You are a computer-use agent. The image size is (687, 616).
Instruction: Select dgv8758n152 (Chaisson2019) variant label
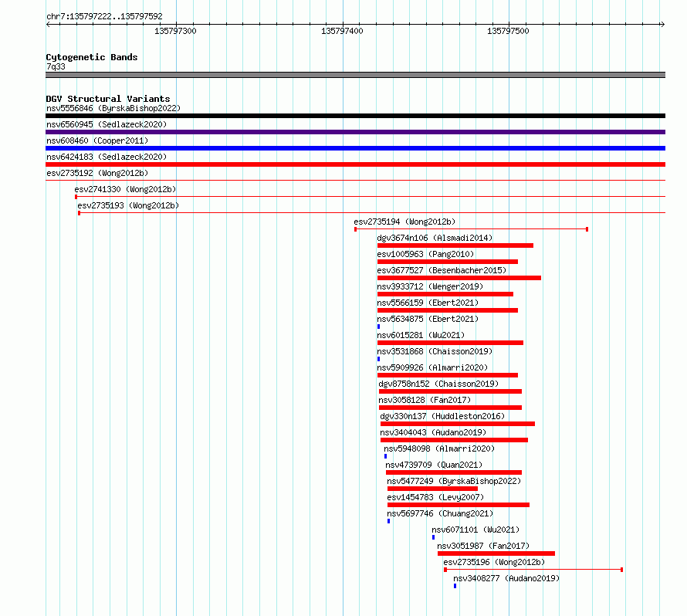(438, 384)
